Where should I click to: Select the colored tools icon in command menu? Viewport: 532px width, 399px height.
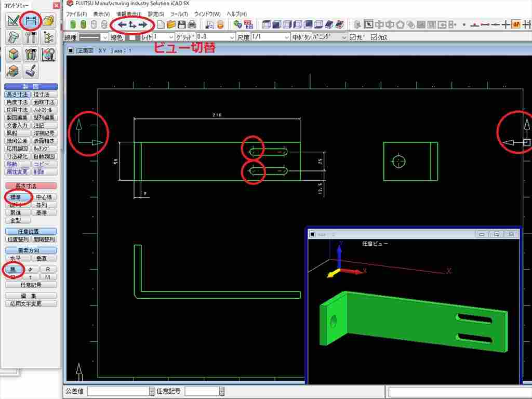[x=31, y=54]
